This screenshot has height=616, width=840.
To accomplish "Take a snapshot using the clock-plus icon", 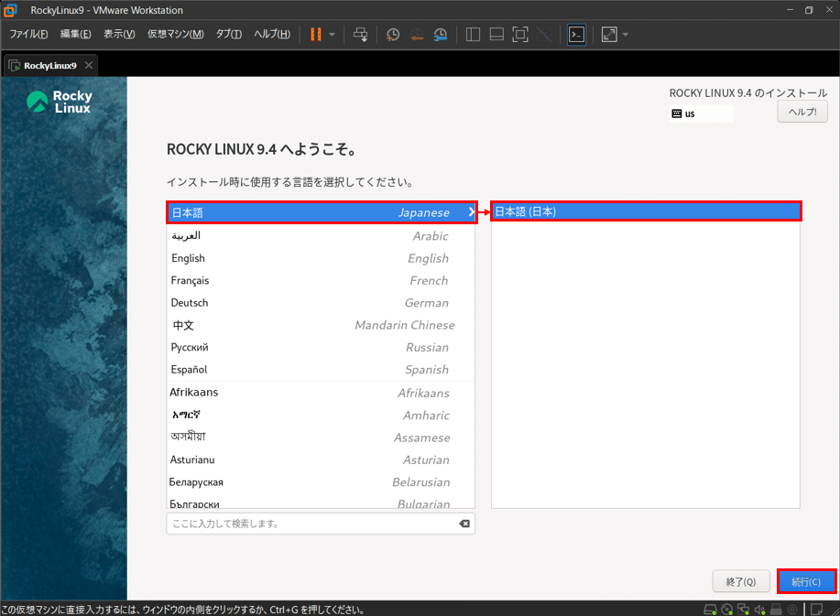I will (393, 35).
